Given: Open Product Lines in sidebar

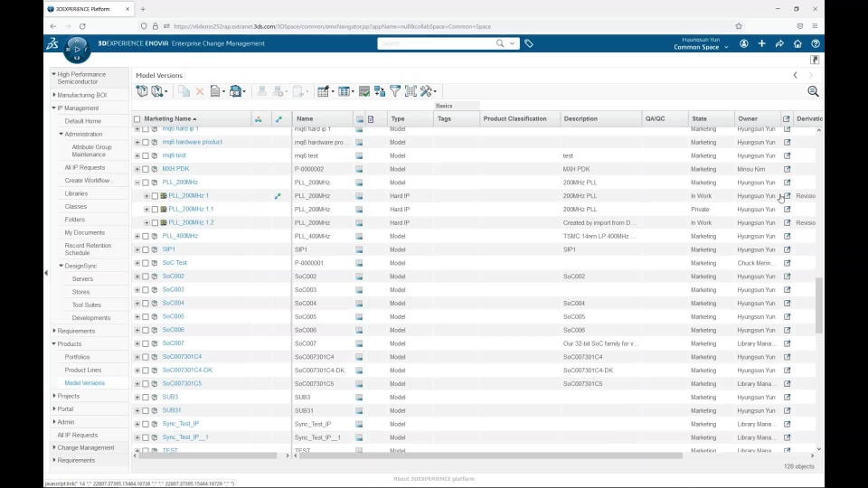Looking at the screenshot, I should [83, 371].
